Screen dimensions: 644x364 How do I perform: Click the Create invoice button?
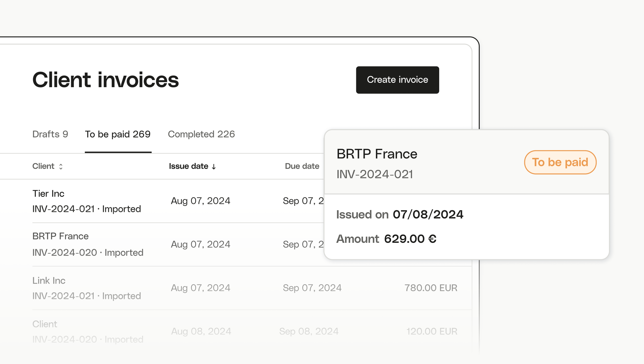pos(397,80)
